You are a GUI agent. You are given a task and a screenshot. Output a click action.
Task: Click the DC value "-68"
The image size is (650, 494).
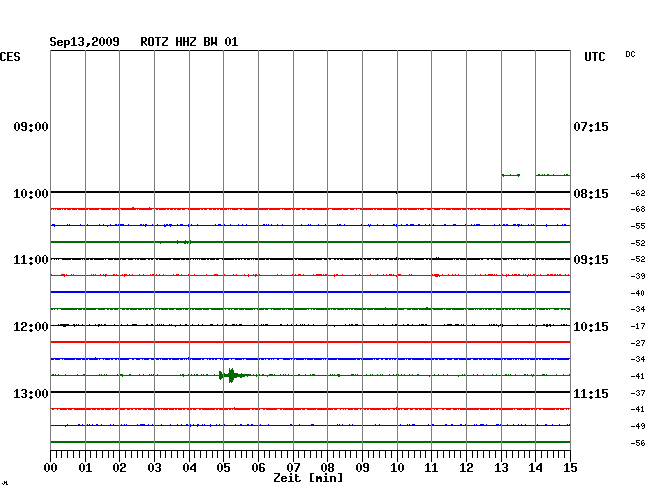pyautogui.click(x=638, y=209)
